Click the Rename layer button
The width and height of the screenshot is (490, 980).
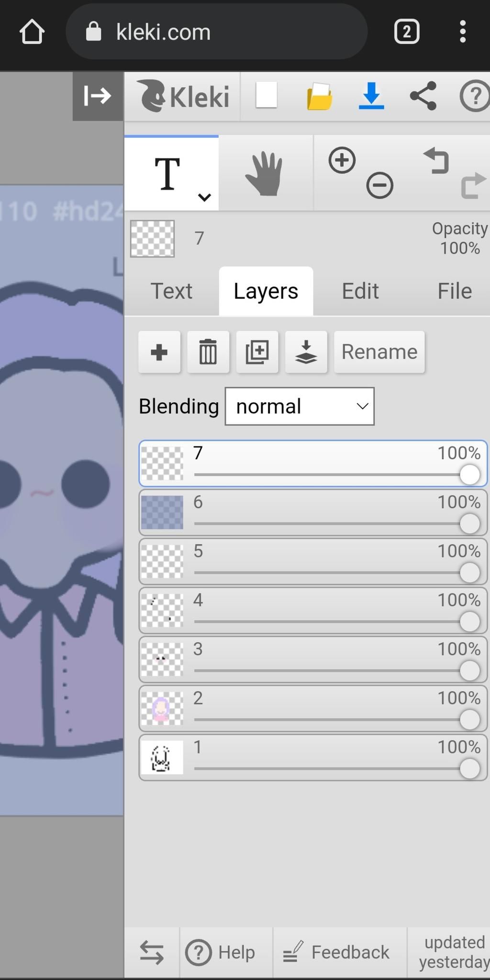coord(379,352)
